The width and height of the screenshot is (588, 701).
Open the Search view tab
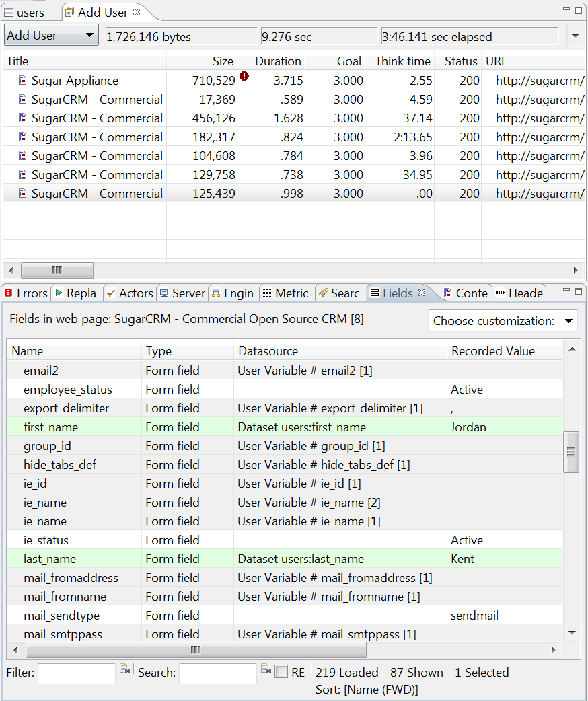point(338,293)
